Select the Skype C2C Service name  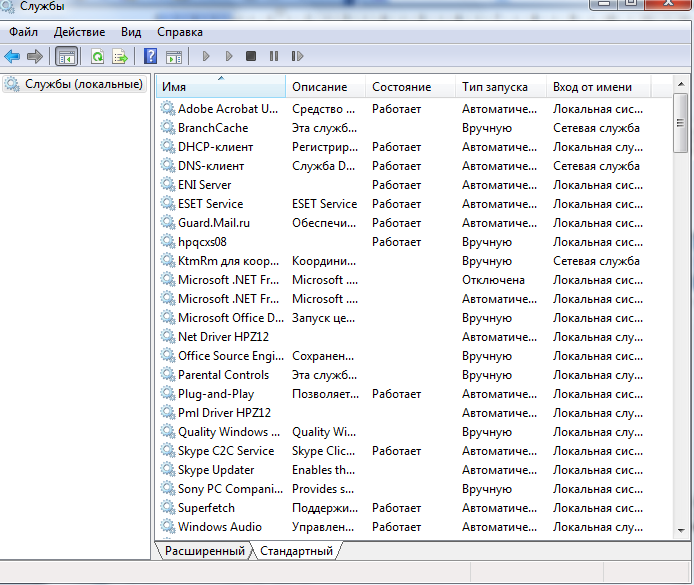(226, 451)
